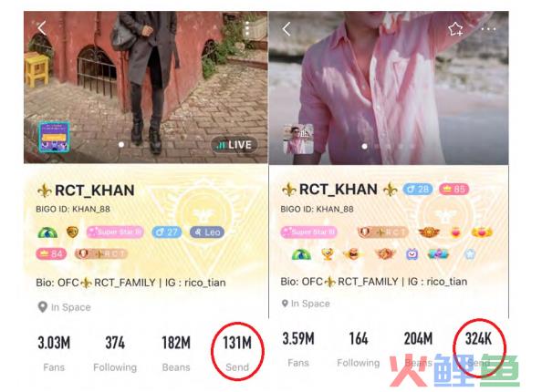Tap the Leo zodiac badge

pyautogui.click(x=207, y=232)
